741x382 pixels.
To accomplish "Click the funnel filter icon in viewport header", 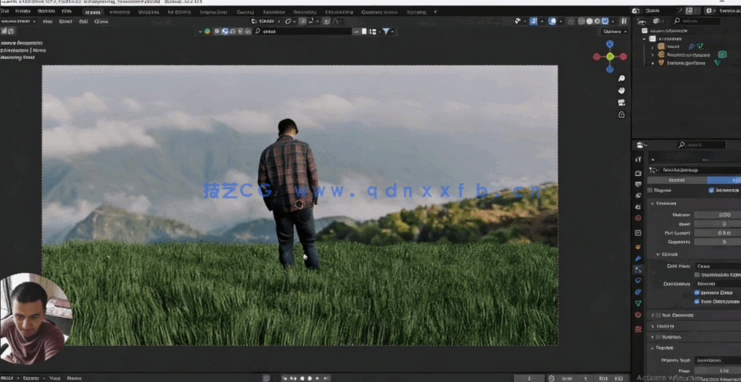I will tap(386, 31).
